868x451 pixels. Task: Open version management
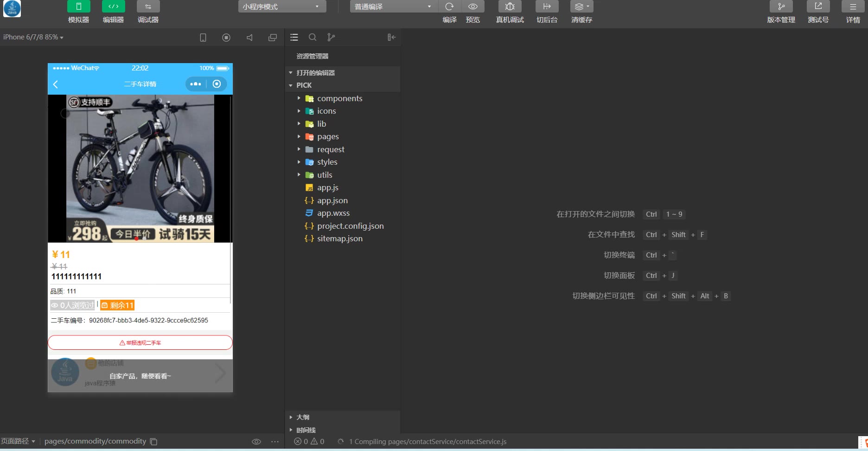781,6
